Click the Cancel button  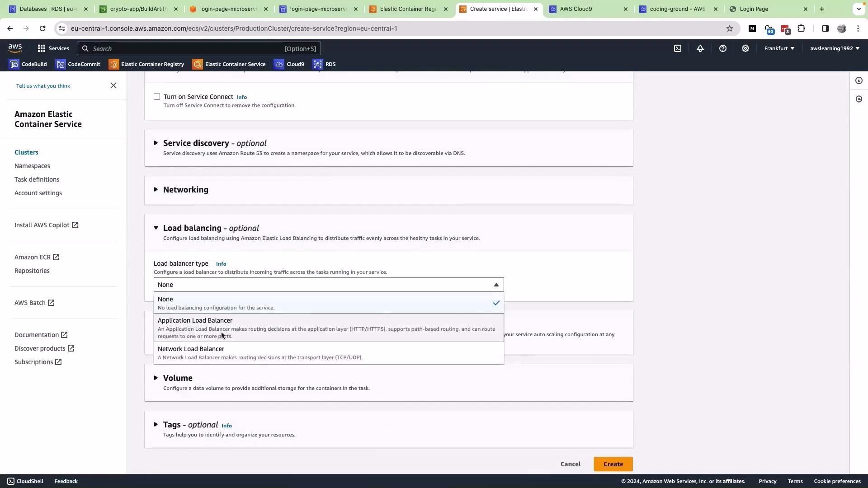point(571,464)
